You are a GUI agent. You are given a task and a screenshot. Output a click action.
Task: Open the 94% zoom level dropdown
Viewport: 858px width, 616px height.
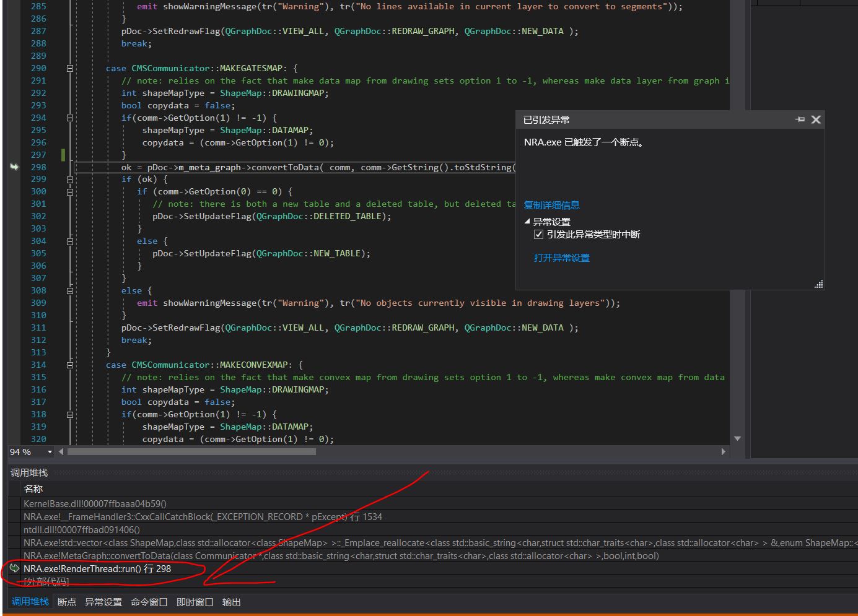tap(51, 452)
